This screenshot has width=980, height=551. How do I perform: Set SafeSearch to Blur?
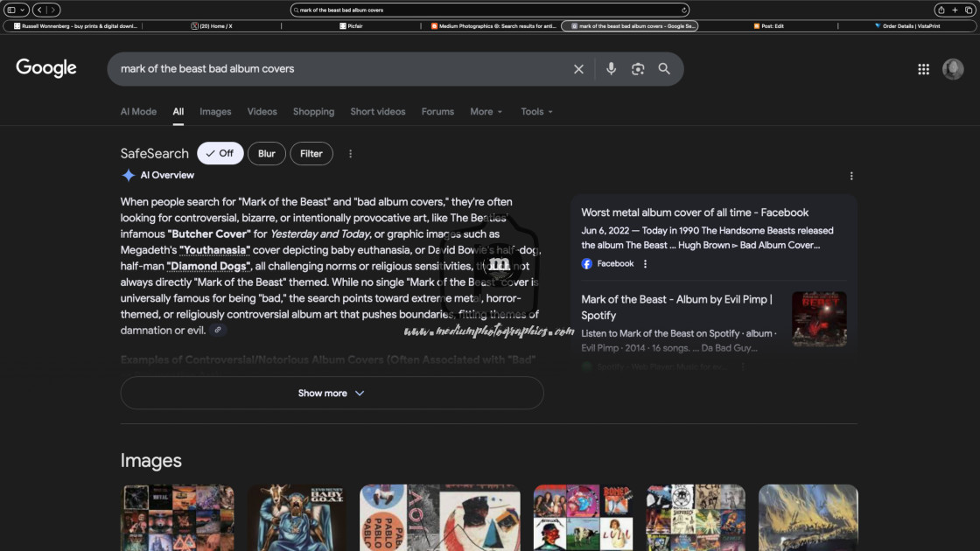coord(266,154)
